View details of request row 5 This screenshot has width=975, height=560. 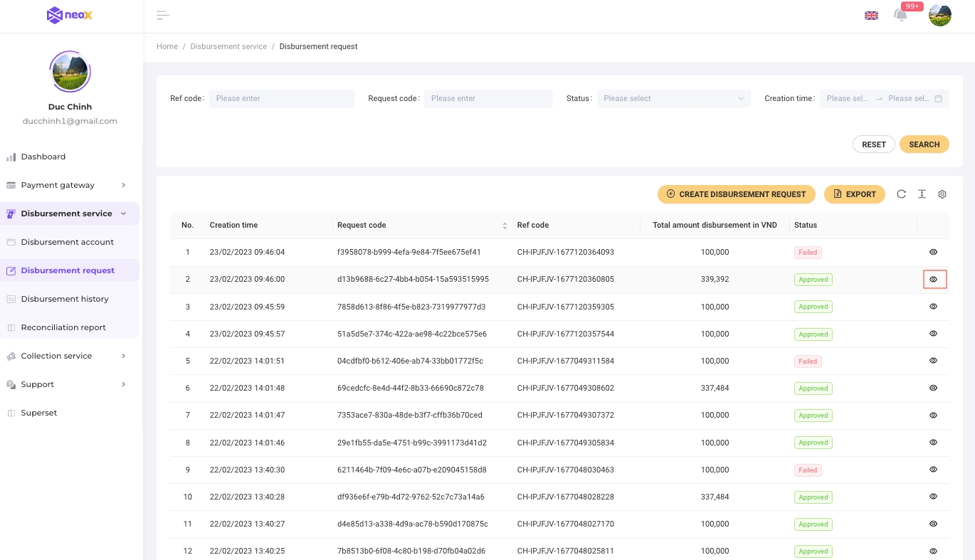tap(933, 361)
